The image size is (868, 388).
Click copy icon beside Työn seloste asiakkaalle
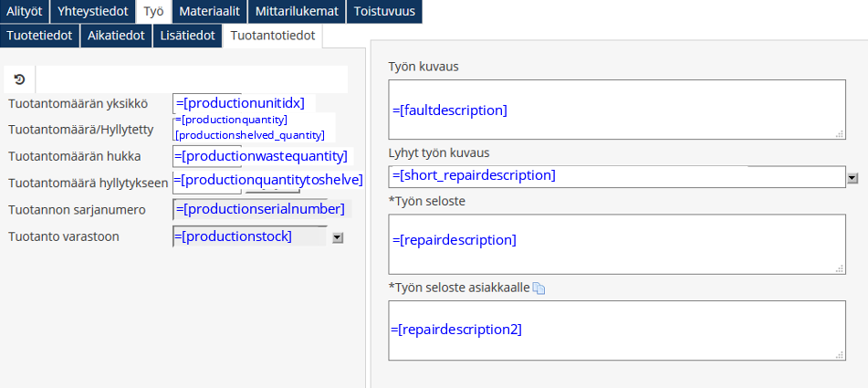pos(539,288)
